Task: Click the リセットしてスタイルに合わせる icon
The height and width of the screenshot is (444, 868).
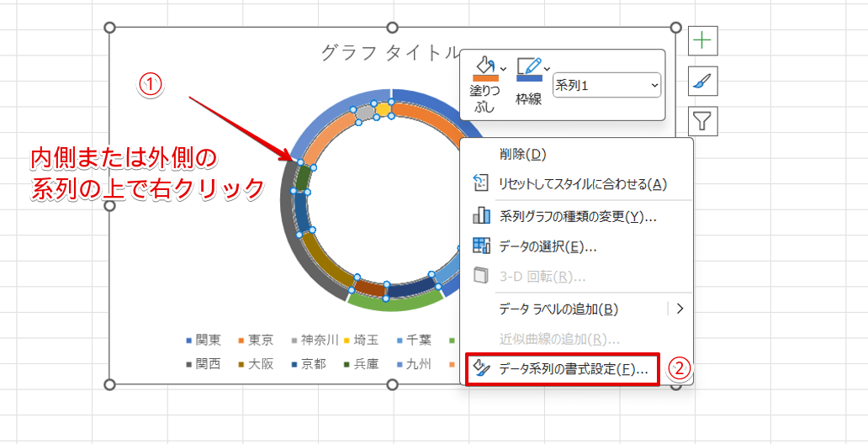Action: [x=481, y=184]
